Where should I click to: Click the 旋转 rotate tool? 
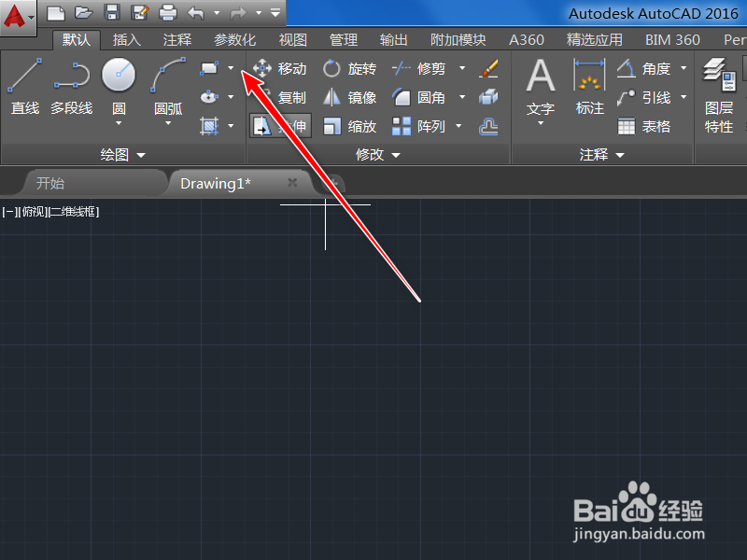pyautogui.click(x=349, y=68)
